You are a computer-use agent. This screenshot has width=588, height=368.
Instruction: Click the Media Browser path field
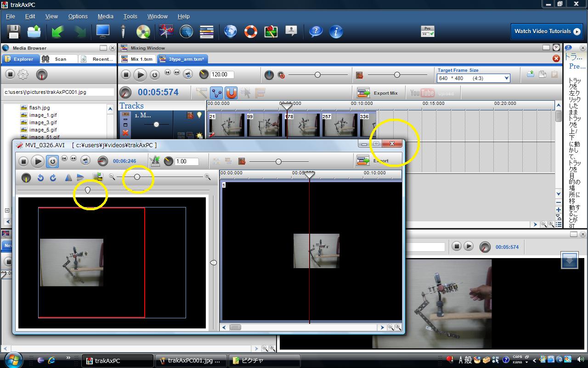pyautogui.click(x=59, y=92)
